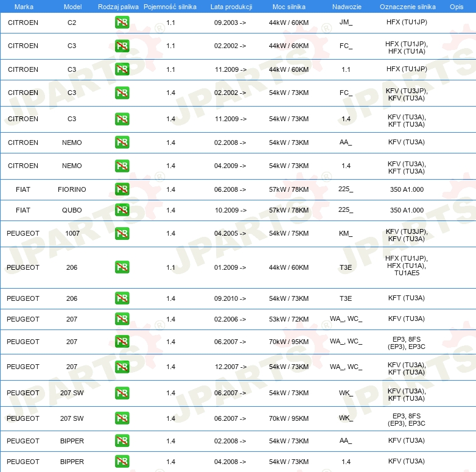The image size is (476, 472).
Task: Click the Nadwozie column header
Action: (347, 7)
